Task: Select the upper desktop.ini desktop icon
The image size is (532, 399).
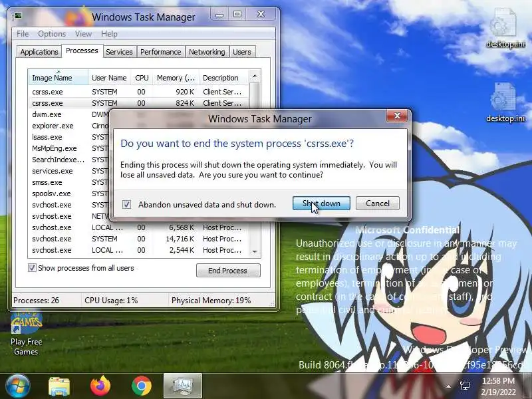Action: pyautogui.click(x=505, y=28)
